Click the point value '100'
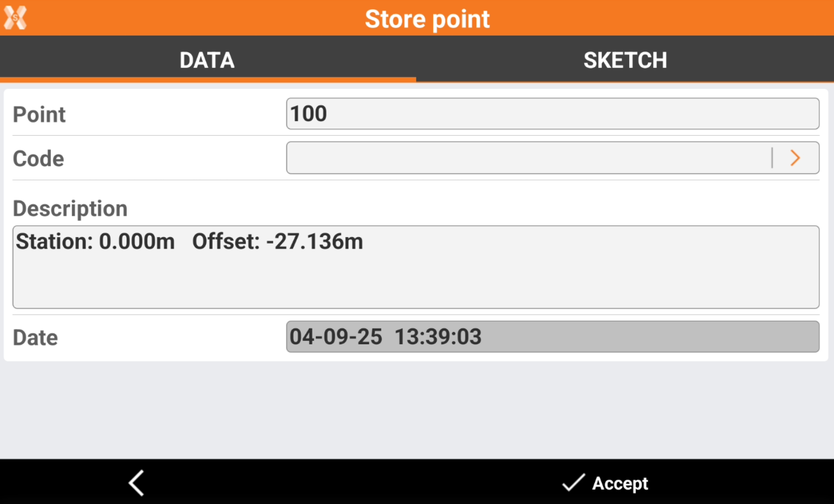Image resolution: width=834 pixels, height=504 pixels. click(x=308, y=114)
